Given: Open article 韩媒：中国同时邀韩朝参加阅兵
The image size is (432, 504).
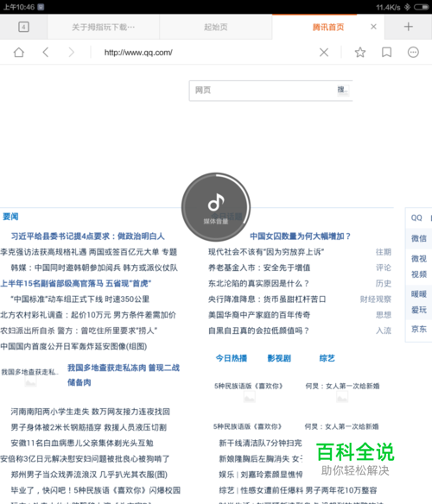Looking at the screenshot, I should coord(94,268).
